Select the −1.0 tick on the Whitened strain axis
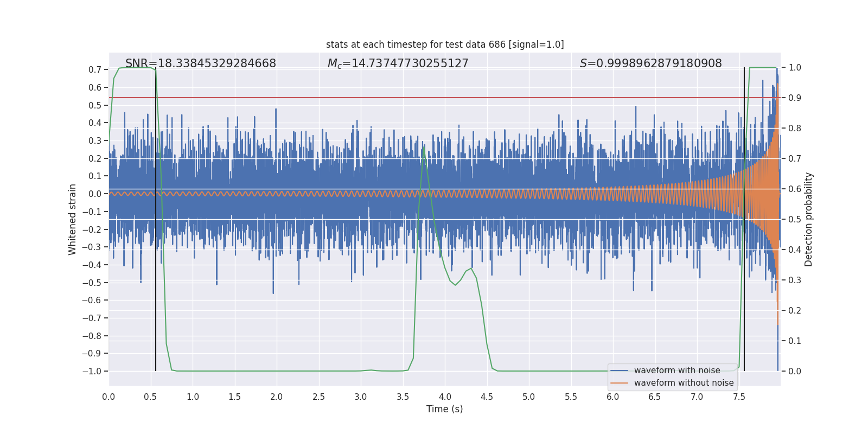868x434 pixels. 92,371
